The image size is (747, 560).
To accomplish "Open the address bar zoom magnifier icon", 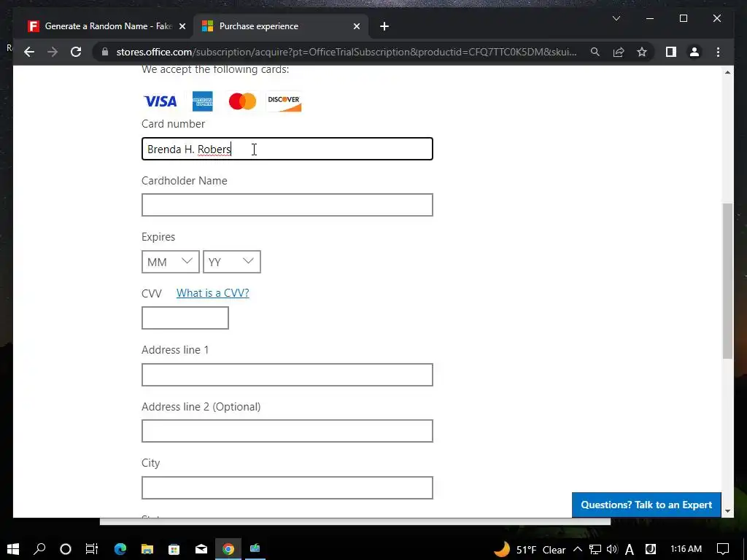I will click(595, 52).
